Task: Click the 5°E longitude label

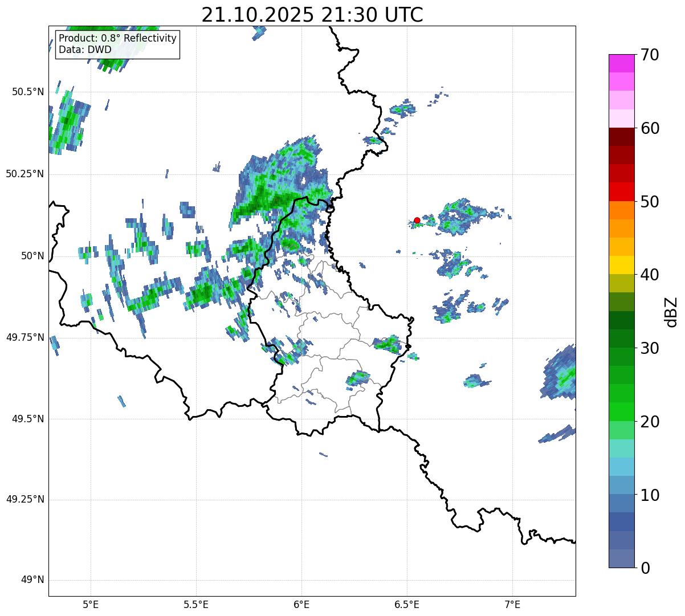Action: tap(91, 604)
